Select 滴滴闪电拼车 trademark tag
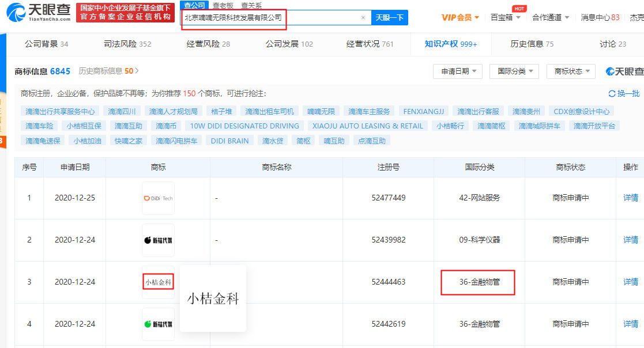644x348 pixels. [x=176, y=141]
